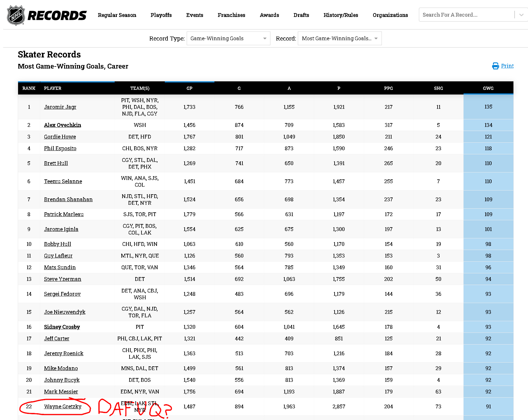
Task: Sort by the TEAM(S) column header
Action: 140,88
